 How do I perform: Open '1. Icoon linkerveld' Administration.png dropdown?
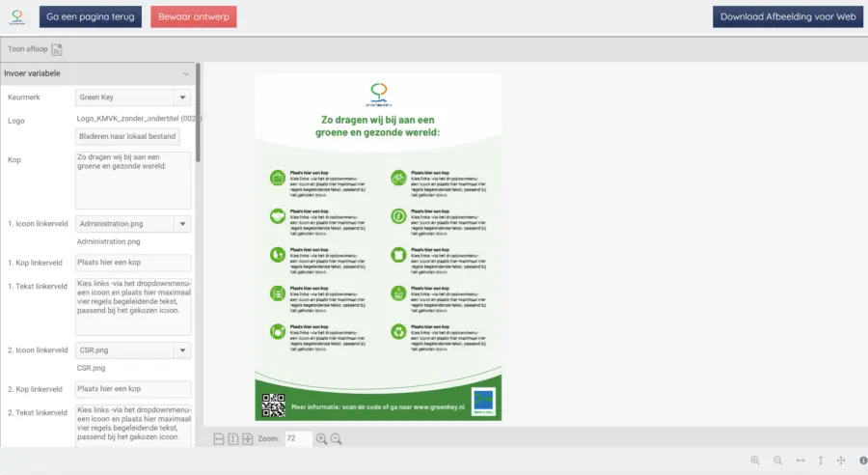(133, 224)
